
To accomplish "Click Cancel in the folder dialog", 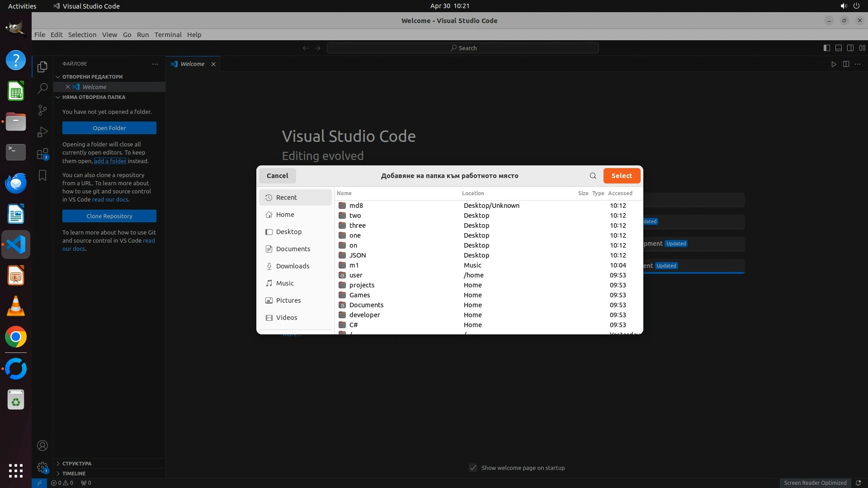I will point(277,176).
